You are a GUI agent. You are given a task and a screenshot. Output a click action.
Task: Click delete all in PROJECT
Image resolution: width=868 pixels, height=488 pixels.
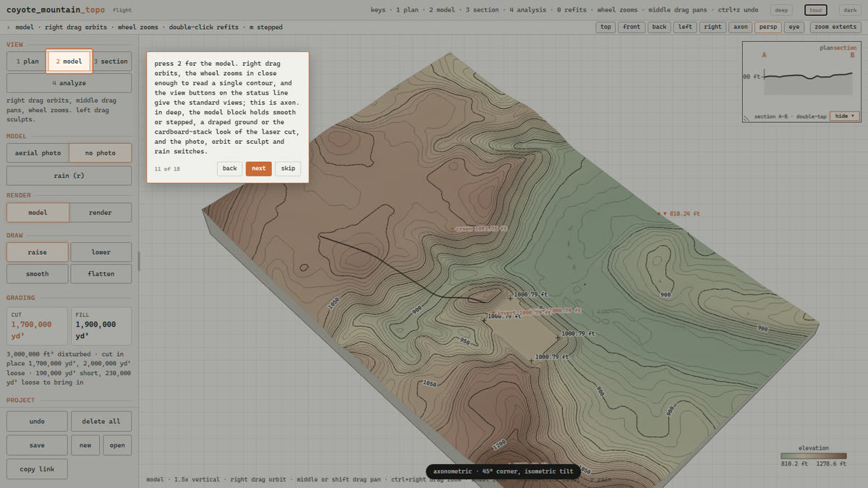(101, 421)
